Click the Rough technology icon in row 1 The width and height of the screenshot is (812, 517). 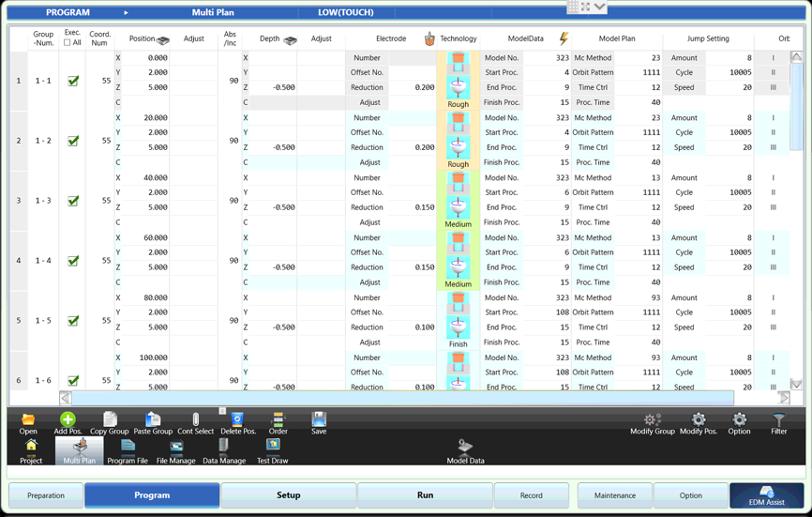coord(458,81)
